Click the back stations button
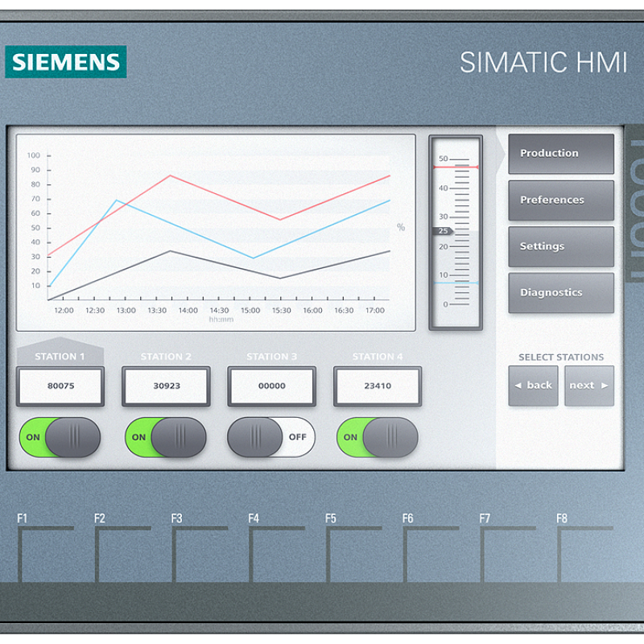The image size is (644, 644). (x=533, y=386)
